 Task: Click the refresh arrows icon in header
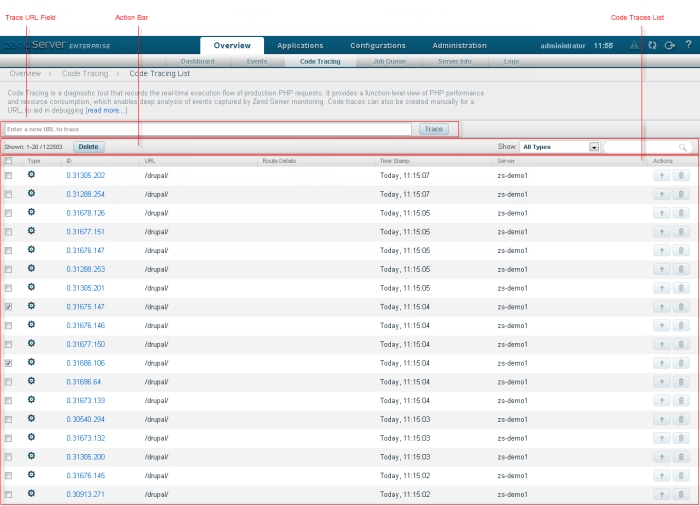coord(652,45)
